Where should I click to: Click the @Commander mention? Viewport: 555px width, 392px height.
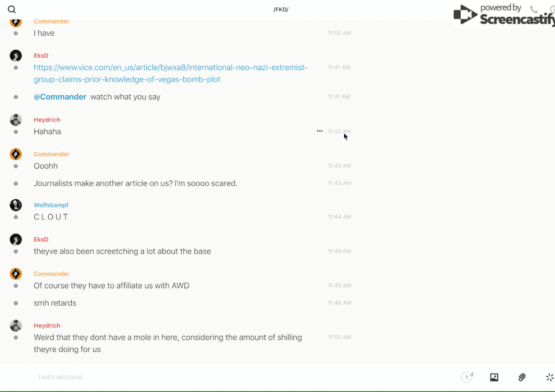click(60, 97)
